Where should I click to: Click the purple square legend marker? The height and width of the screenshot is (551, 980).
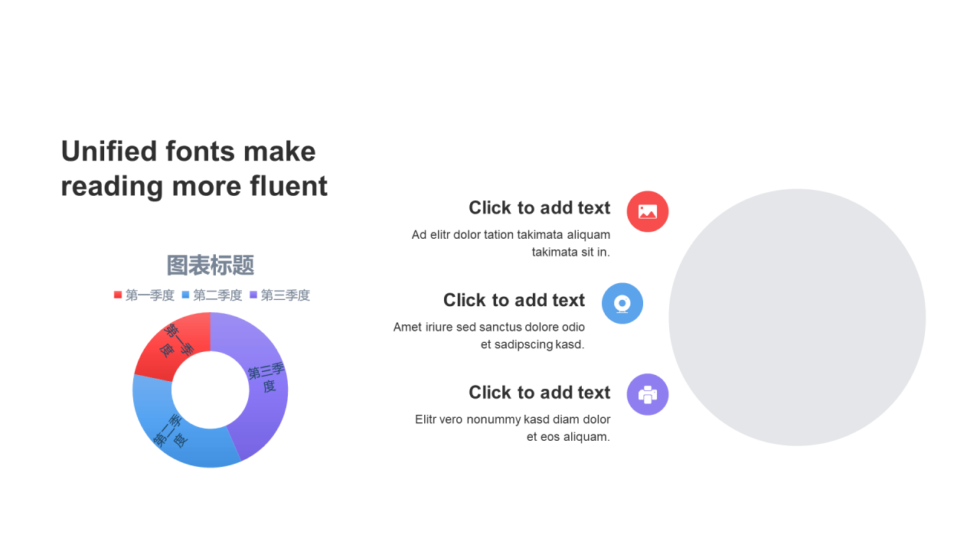pos(253,295)
